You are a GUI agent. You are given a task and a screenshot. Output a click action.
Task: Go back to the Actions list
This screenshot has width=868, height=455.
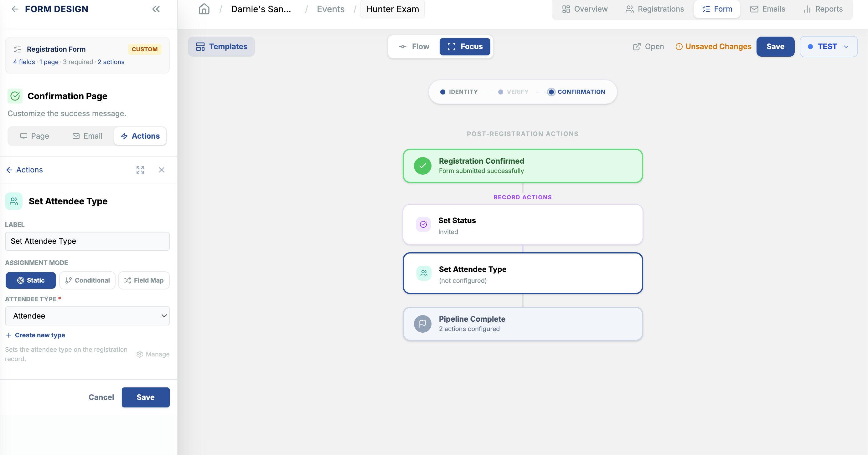pyautogui.click(x=25, y=170)
